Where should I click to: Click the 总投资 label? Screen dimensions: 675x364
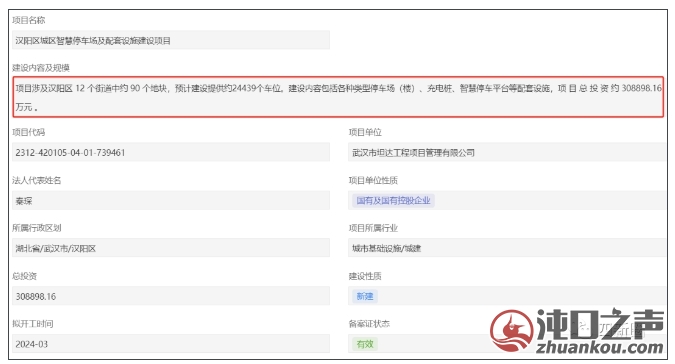pos(25,276)
